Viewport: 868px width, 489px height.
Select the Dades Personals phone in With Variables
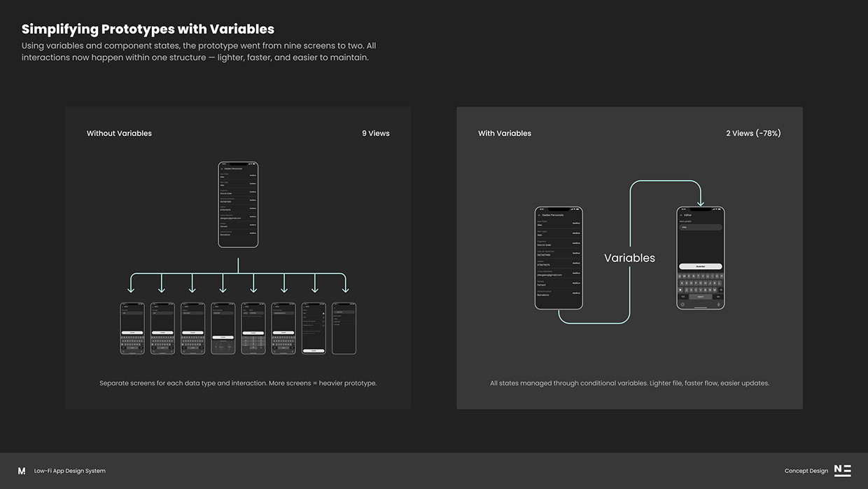[x=559, y=258]
